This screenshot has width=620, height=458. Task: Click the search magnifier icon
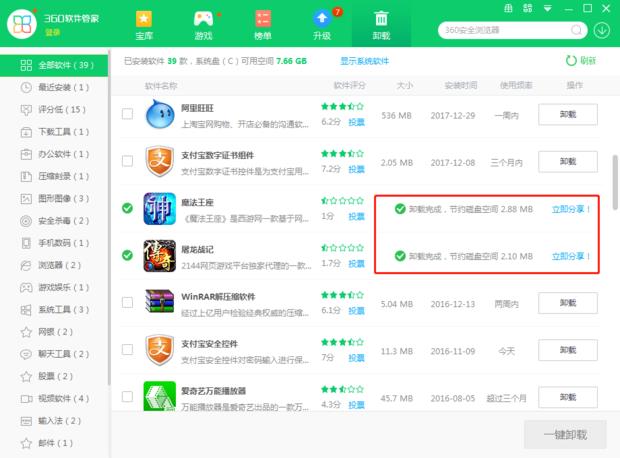point(577,30)
